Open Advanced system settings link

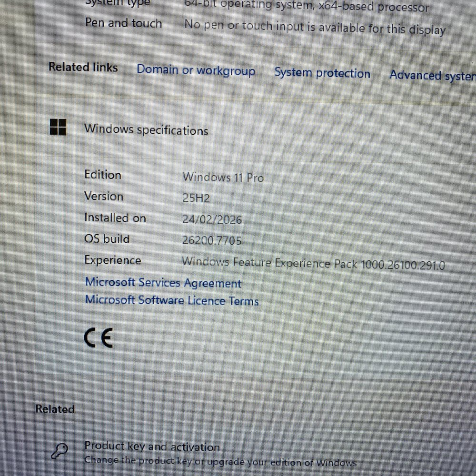click(433, 75)
